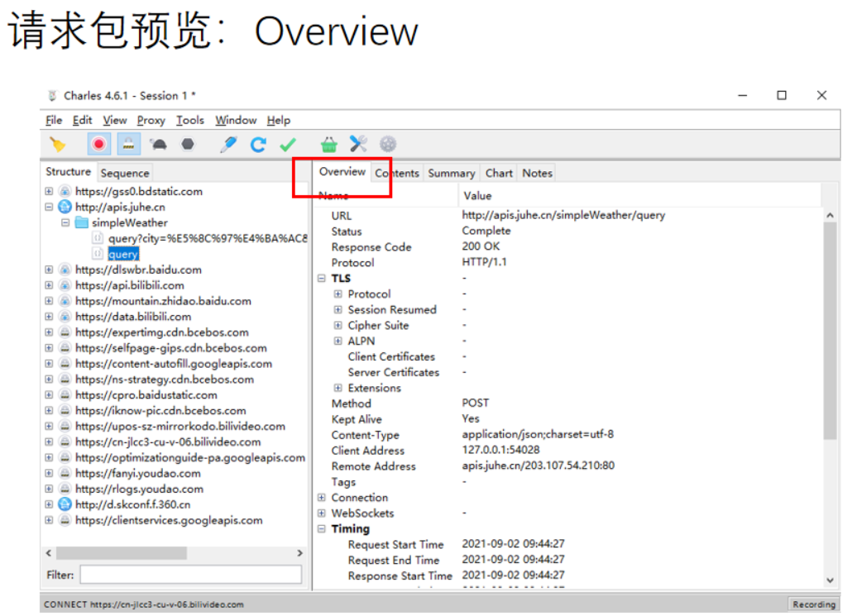Open the Window menu
Screen dimensions: 852x616
coord(236,120)
